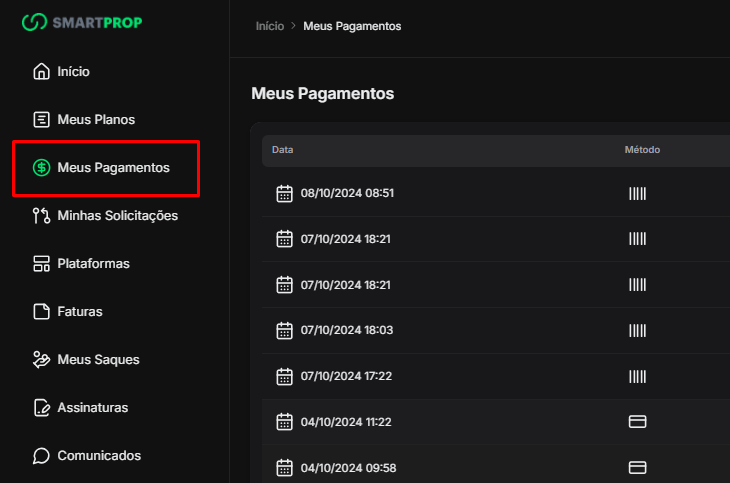Sort by the Data column header
Screen dimensions: 730x483
(282, 150)
